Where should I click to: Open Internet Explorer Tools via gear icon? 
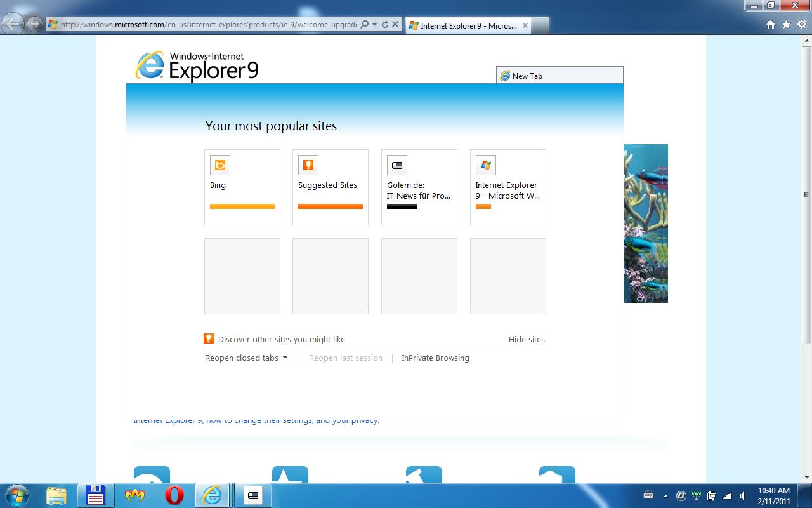[801, 23]
